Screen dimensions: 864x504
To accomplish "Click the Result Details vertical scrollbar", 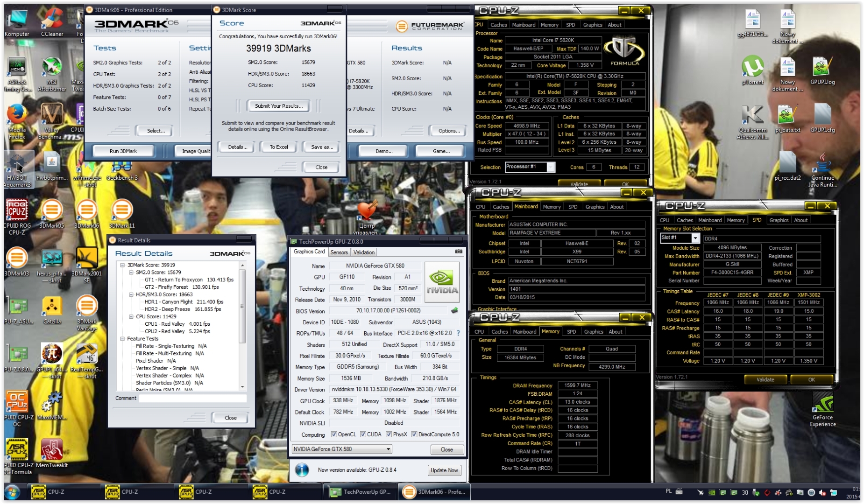I will pos(242,326).
